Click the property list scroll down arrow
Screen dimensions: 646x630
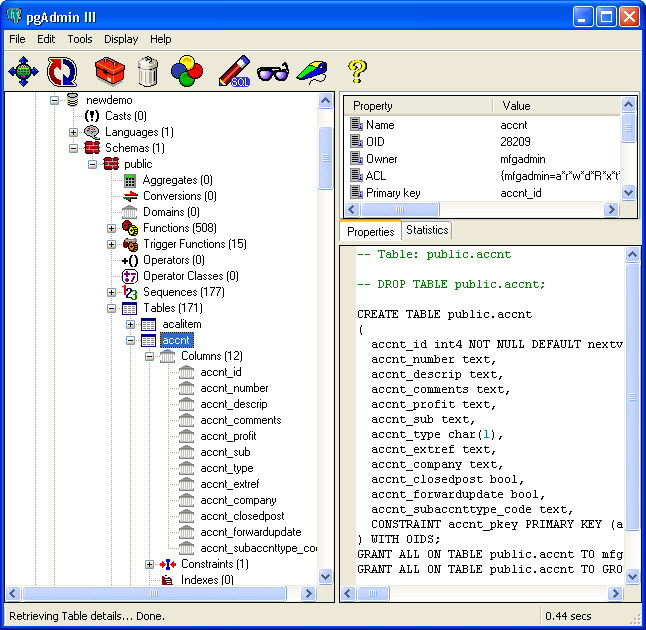628,192
